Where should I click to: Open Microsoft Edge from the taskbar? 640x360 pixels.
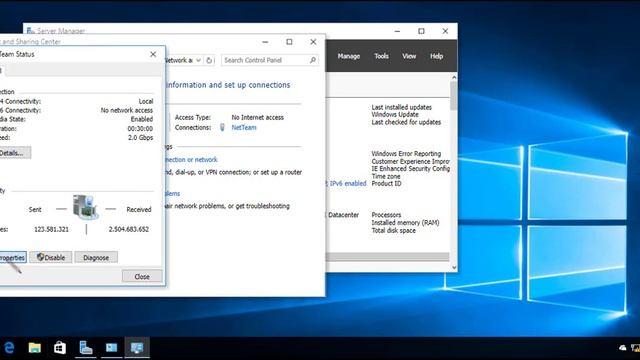(9, 348)
